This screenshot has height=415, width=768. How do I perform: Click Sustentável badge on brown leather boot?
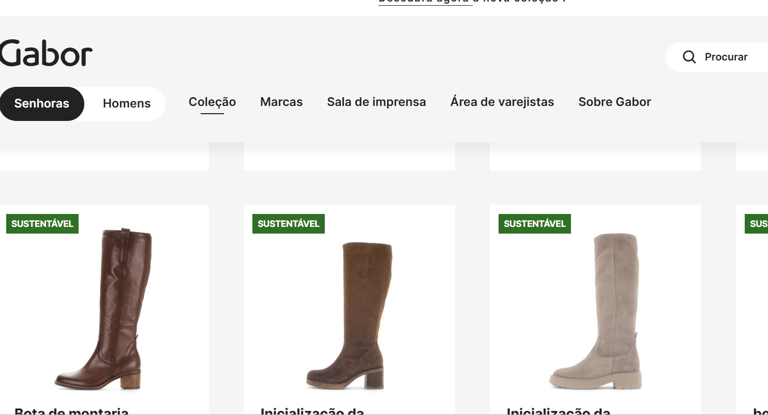[42, 224]
